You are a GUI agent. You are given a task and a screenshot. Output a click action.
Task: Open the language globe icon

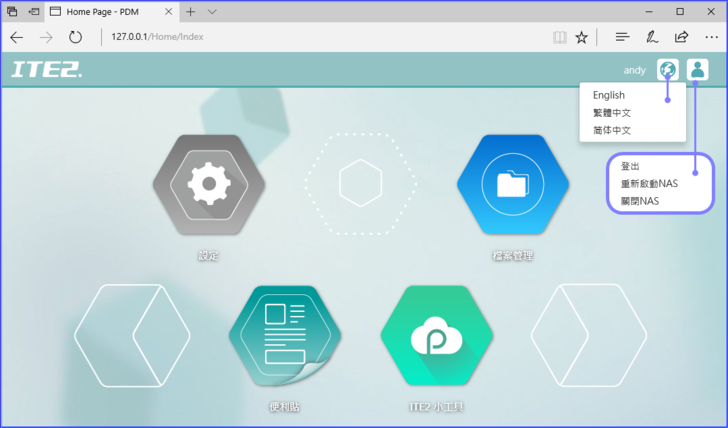(x=668, y=70)
